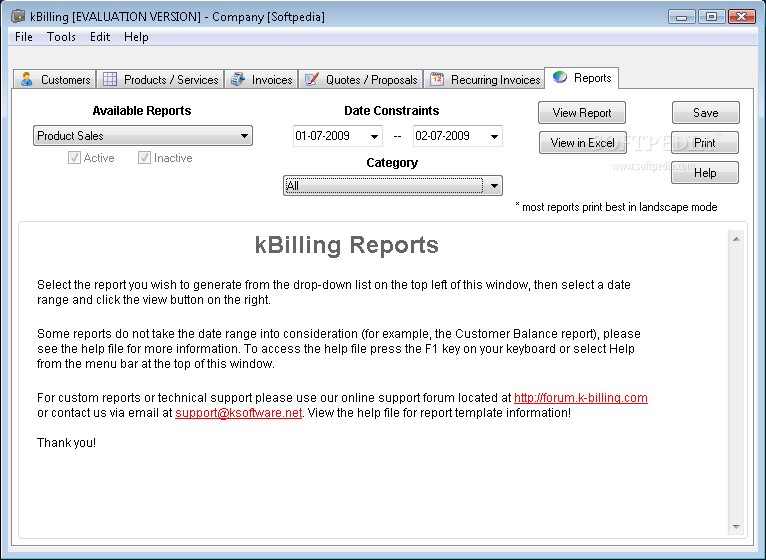Click the Customers person icon

(x=26, y=79)
